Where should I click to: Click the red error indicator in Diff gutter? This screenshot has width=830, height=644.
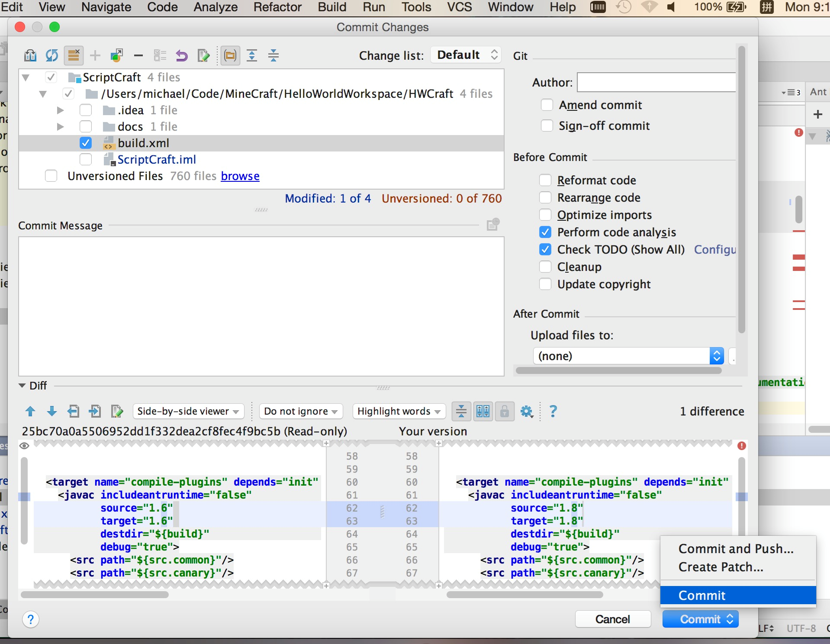[742, 446]
